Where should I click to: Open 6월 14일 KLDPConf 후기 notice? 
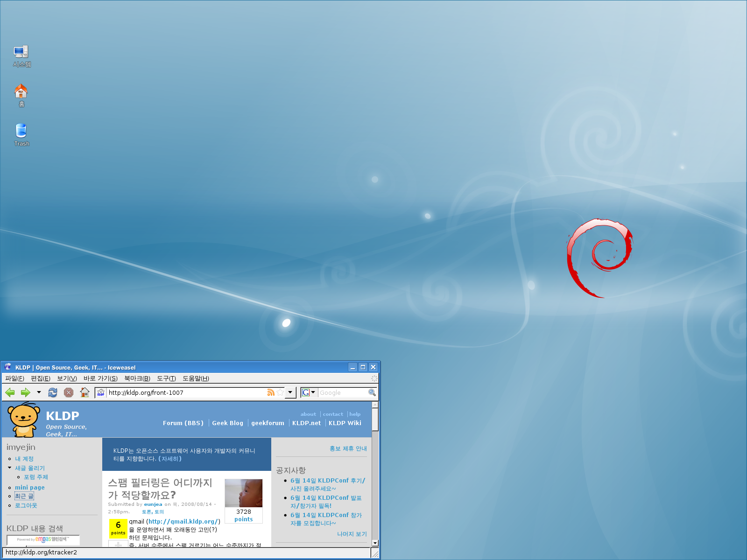(x=328, y=484)
